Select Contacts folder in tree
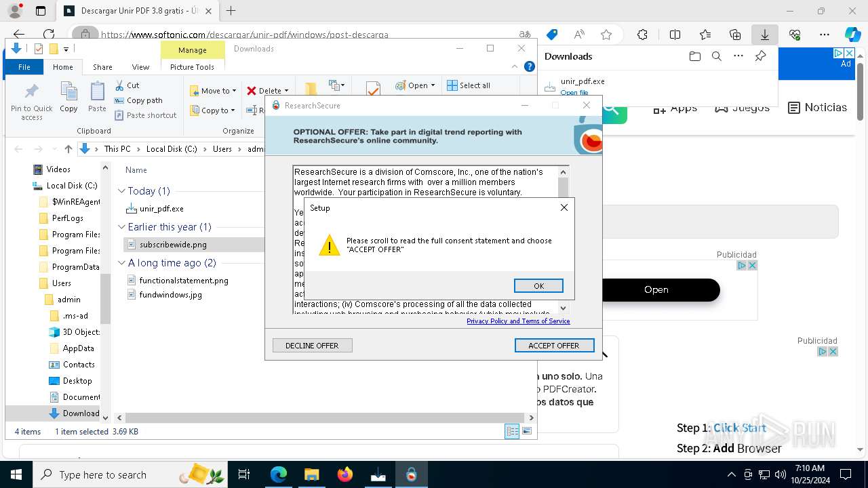Image resolution: width=868 pixels, height=488 pixels. pyautogui.click(x=78, y=365)
